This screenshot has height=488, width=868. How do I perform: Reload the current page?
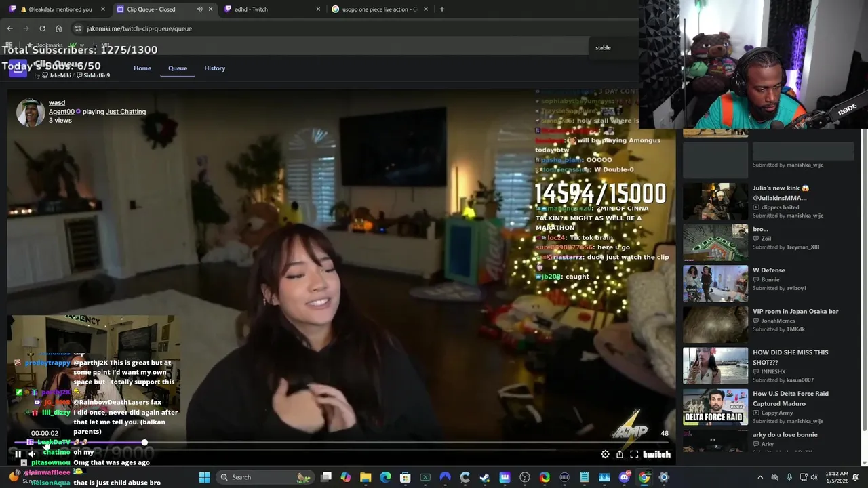coord(42,28)
